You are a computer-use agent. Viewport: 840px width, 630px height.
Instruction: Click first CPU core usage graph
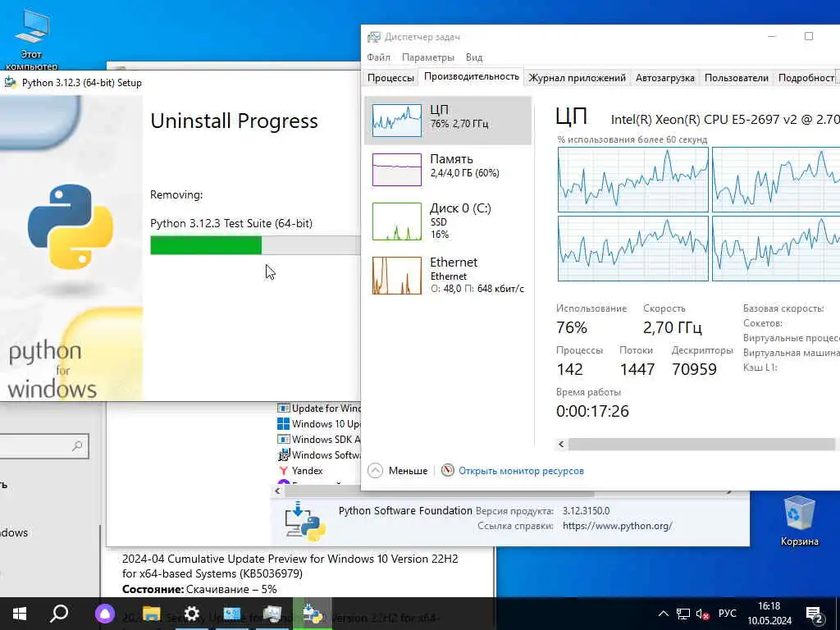[x=633, y=180]
